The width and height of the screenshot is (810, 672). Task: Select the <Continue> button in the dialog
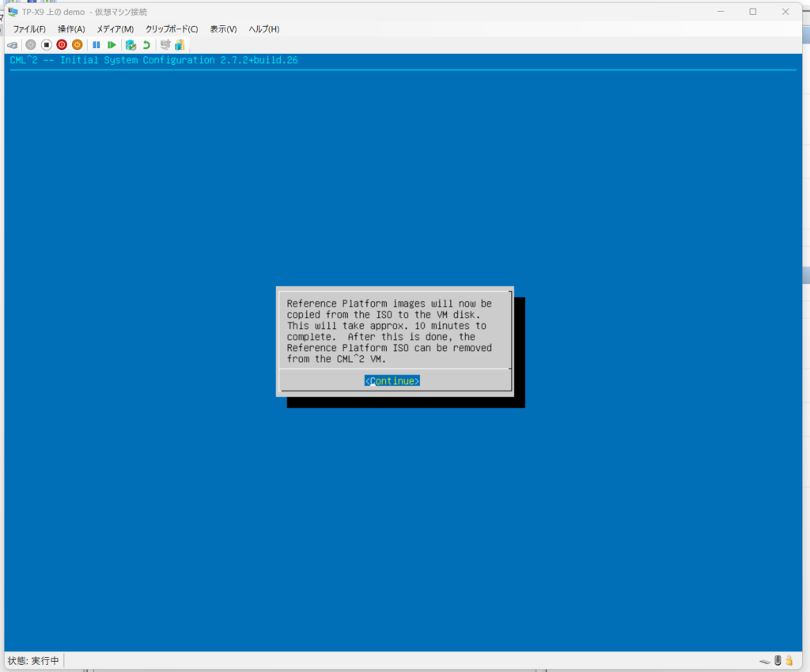point(392,381)
